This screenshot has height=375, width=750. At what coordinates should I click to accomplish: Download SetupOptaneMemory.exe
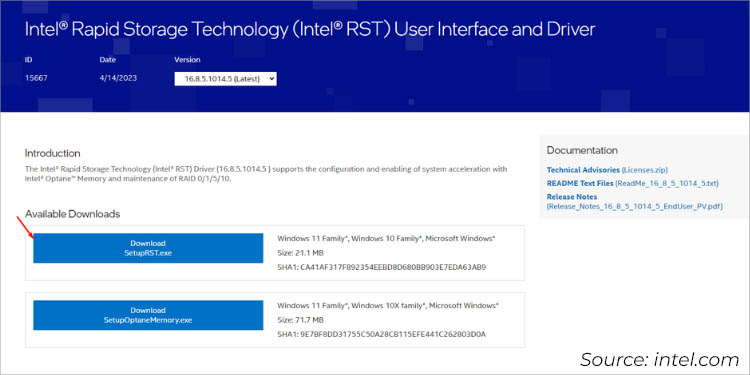click(148, 315)
